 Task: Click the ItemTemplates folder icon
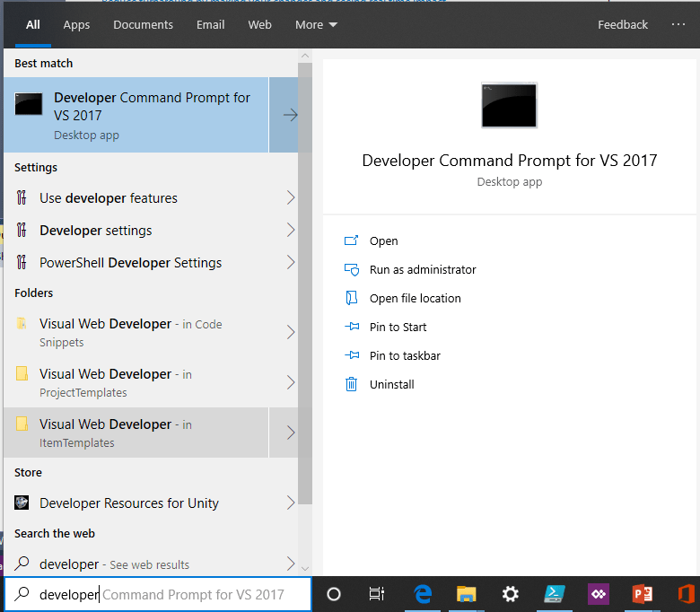22,424
